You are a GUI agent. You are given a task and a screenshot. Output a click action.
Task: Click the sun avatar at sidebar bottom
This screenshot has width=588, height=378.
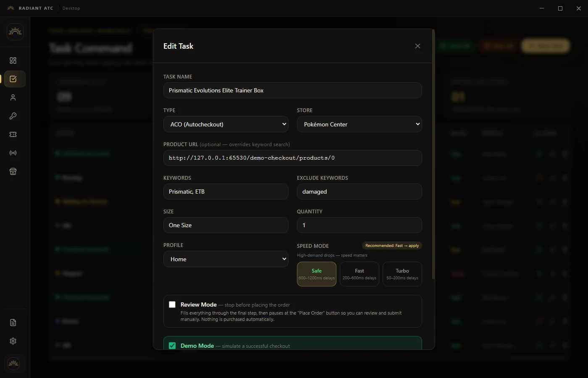pos(13,363)
